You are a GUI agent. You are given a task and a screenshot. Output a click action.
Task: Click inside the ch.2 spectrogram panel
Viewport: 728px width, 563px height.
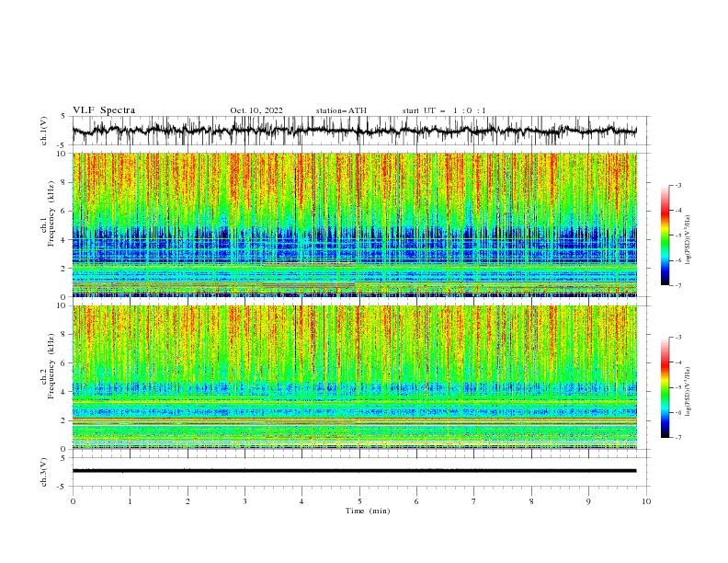pyautogui.click(x=355, y=377)
